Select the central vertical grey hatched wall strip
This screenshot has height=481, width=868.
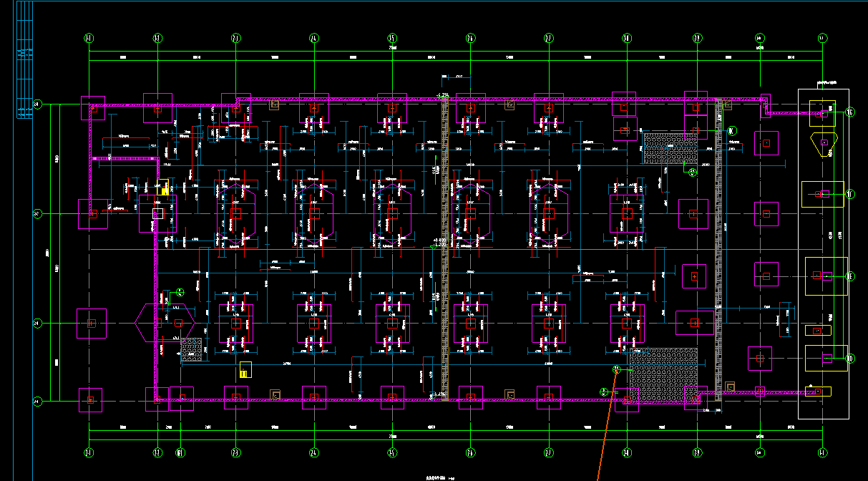pyautogui.click(x=445, y=248)
